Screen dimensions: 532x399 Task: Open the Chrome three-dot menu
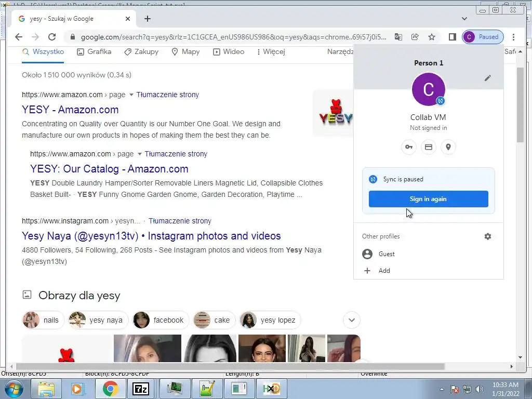point(513,37)
